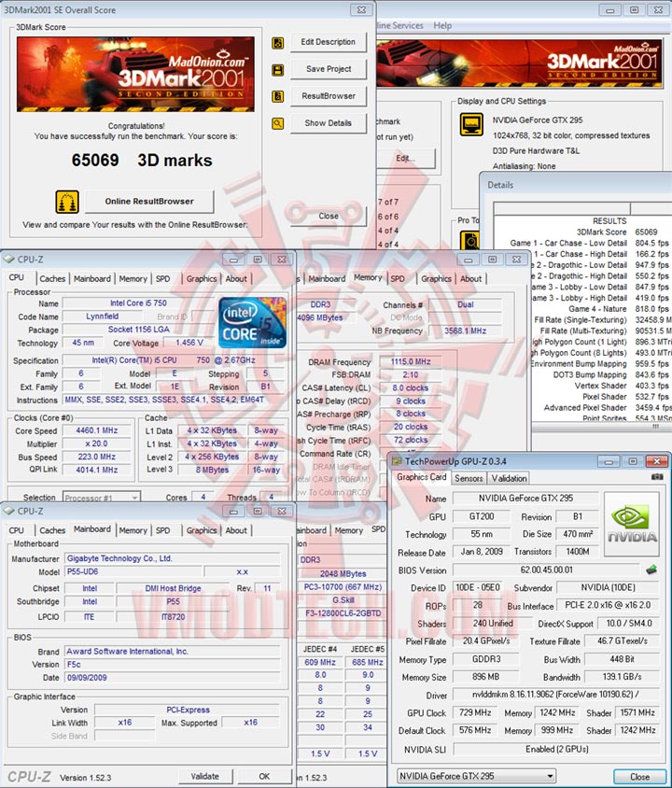
Task: Click the Intel Core i5 750 name field
Action: (139, 303)
